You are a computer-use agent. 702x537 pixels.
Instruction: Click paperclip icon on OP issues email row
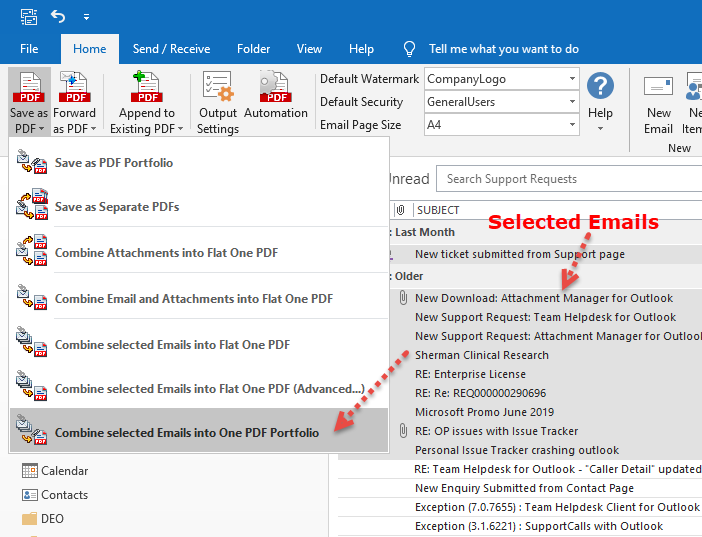[403, 431]
